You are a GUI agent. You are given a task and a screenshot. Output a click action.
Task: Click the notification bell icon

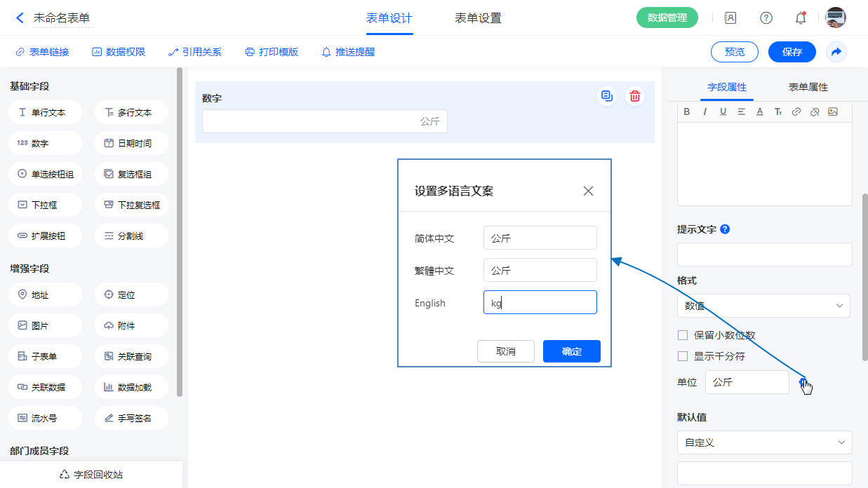pos(800,18)
